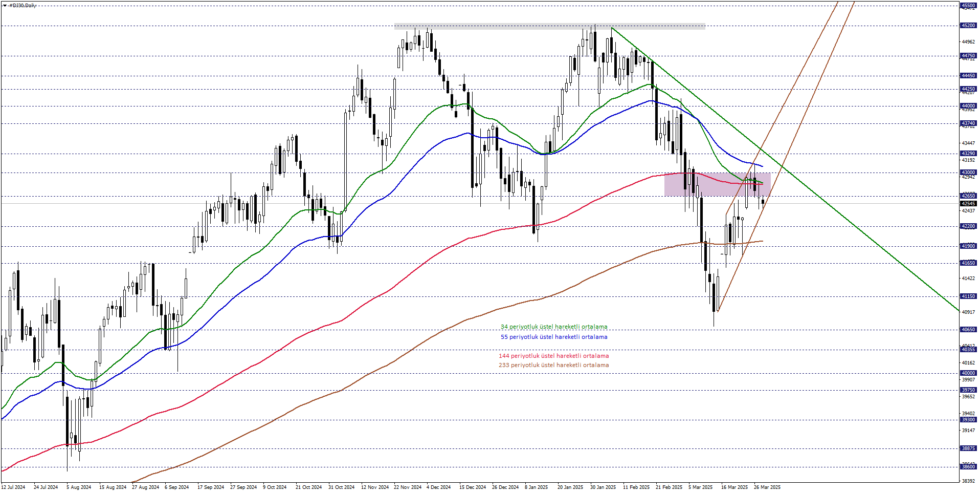The height and width of the screenshot is (493, 980).
Task: Click the 9 Oct 2024 date label
Action: pyautogui.click(x=275, y=487)
